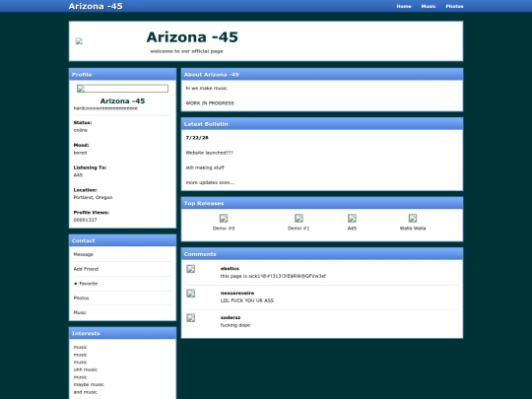532x399 pixels.
Task: Click 'WORK IN PROGRESS' text
Action: coord(210,102)
